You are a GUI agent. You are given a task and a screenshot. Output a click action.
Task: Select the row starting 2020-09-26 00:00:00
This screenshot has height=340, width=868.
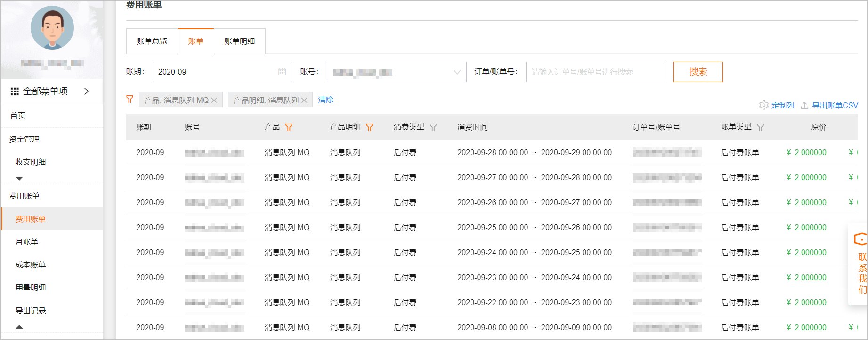pyautogui.click(x=492, y=202)
